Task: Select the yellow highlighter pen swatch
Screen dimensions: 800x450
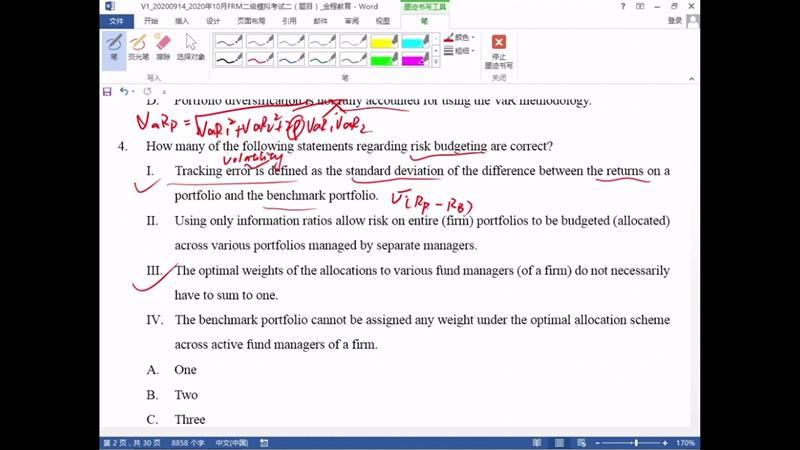Action: [x=384, y=42]
